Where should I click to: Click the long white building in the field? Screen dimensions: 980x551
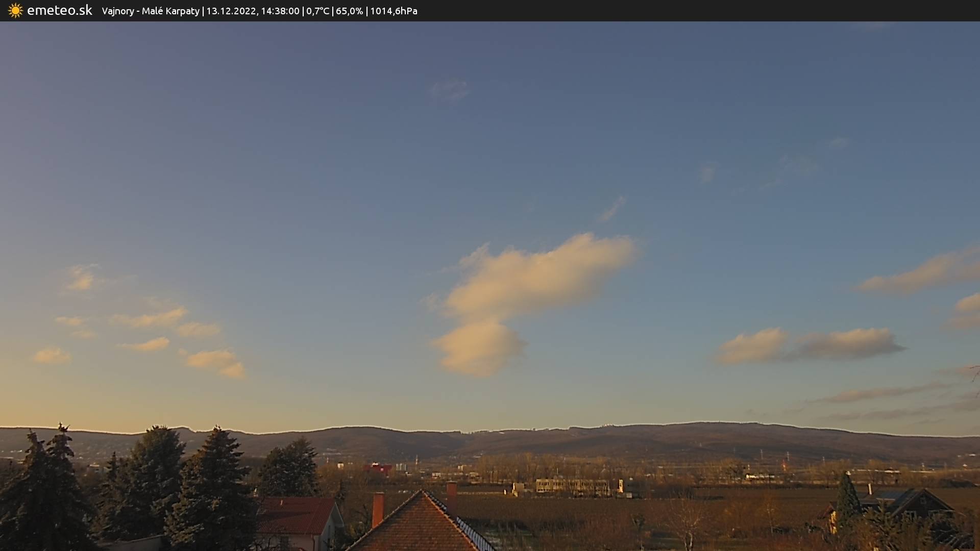572,485
